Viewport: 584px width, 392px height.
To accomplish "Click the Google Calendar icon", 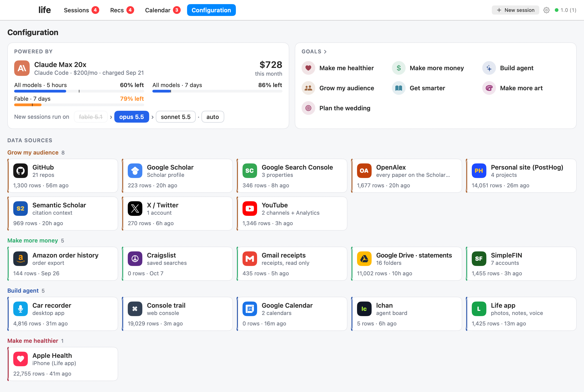I will point(250,309).
